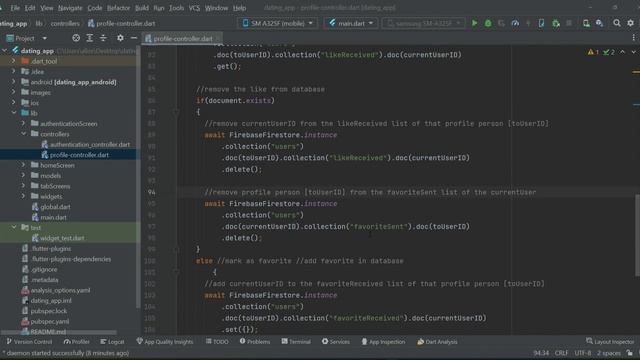Click the line 94 number in the gutter
The height and width of the screenshot is (360, 640).
151,192
